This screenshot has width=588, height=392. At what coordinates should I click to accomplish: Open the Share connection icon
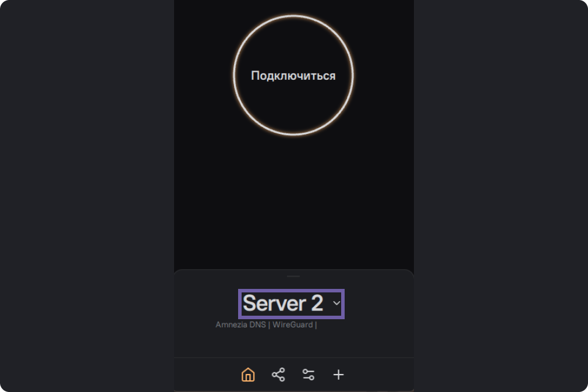tap(278, 375)
